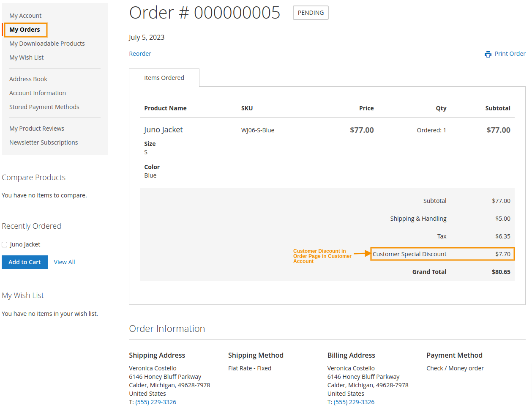The image size is (532, 408).
Task: Select the highlighted Customer Special Discount row
Action: click(442, 254)
